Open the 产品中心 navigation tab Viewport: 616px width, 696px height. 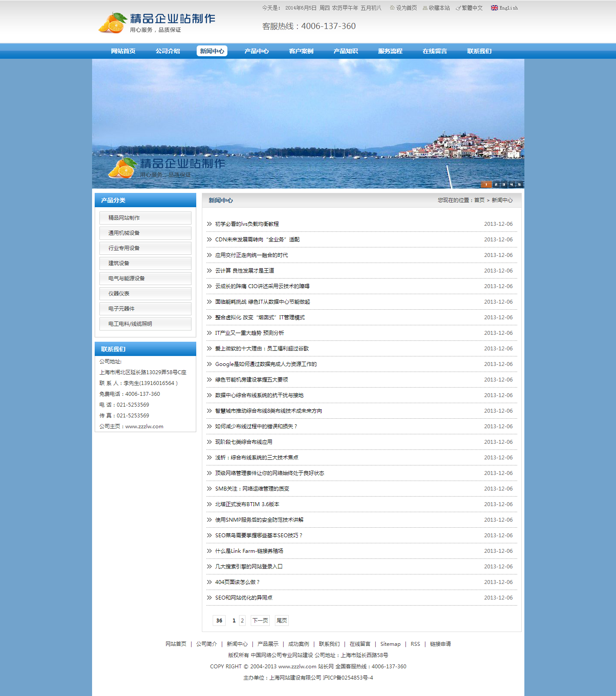256,51
